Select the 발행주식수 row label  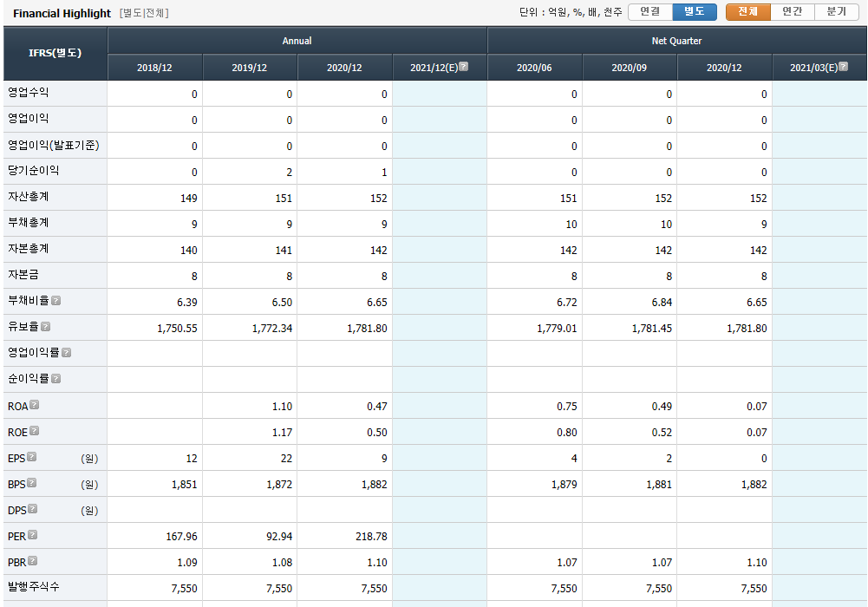tap(33, 586)
